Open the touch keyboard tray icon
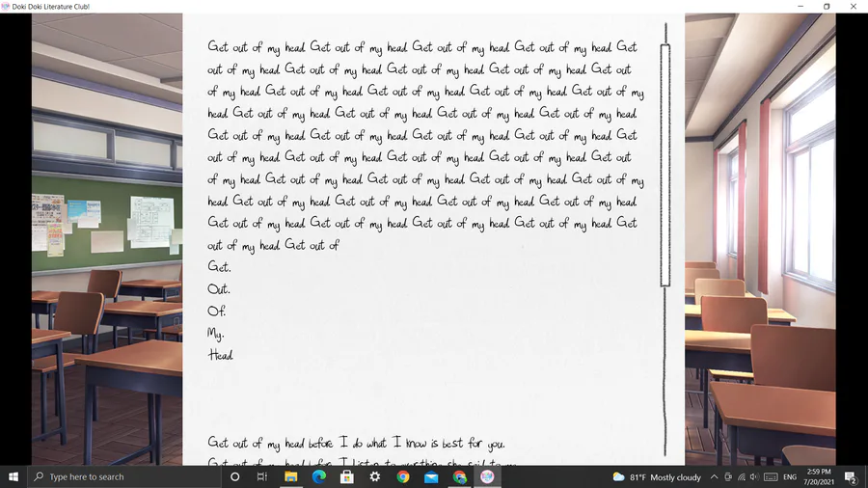Viewport: 868px width, 488px height. click(x=771, y=477)
